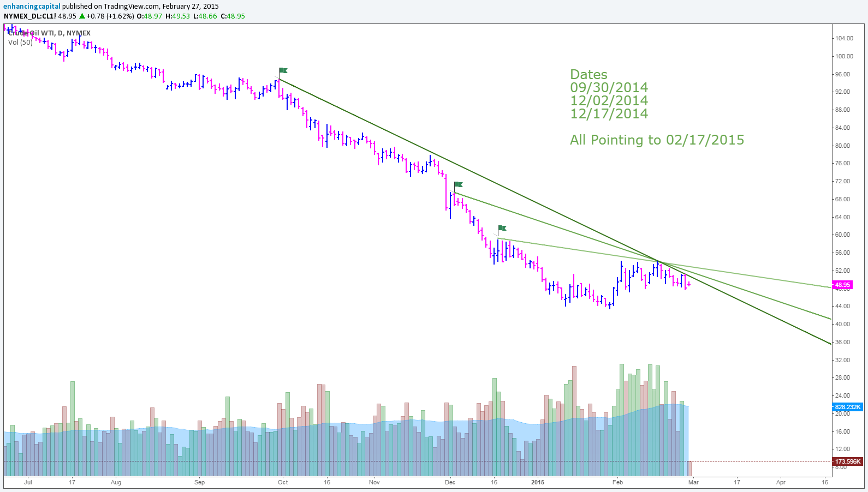Click the green flag at the 09/30 trendline start
The image size is (868, 492).
click(283, 70)
